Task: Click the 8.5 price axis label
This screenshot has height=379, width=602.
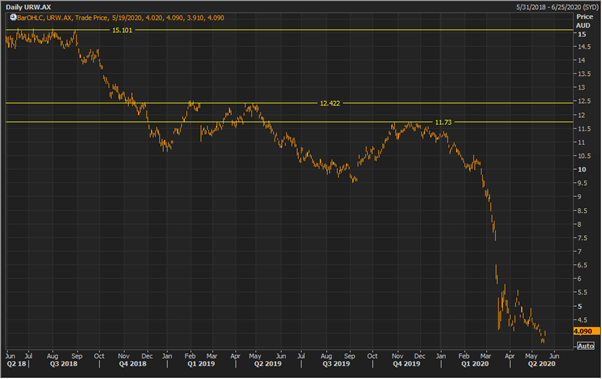Action: pos(583,210)
